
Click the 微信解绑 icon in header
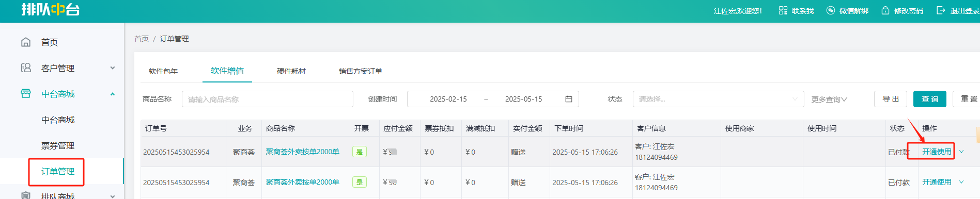(831, 11)
